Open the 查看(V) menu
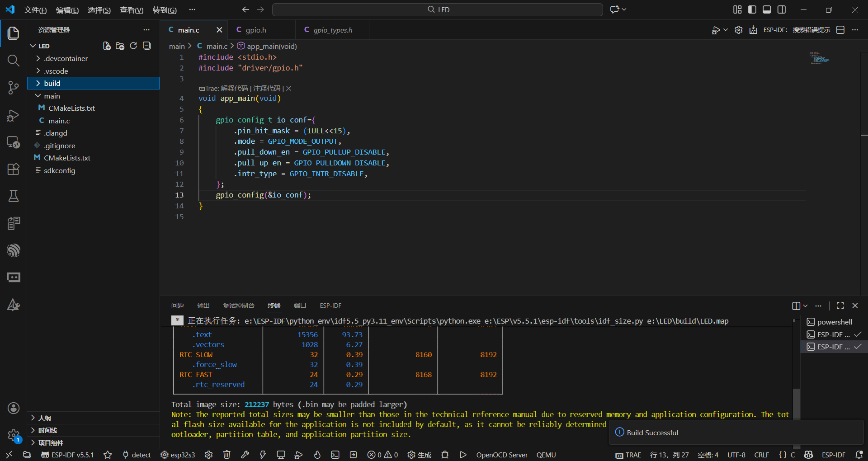 (132, 10)
